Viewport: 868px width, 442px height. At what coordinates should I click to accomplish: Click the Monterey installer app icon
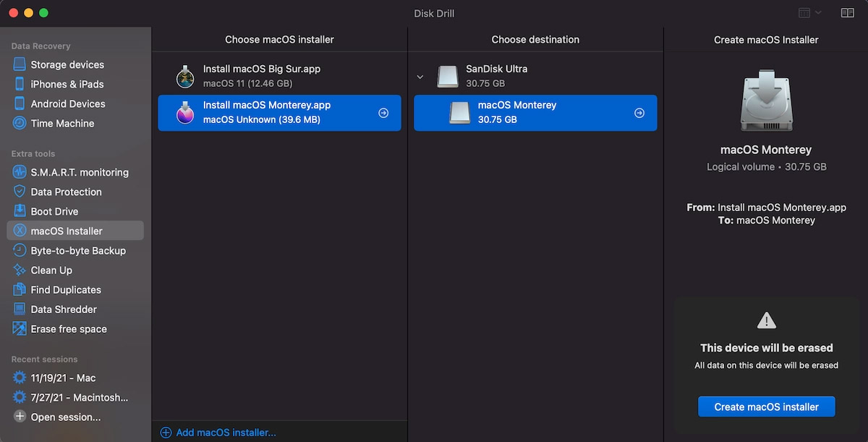click(x=186, y=112)
